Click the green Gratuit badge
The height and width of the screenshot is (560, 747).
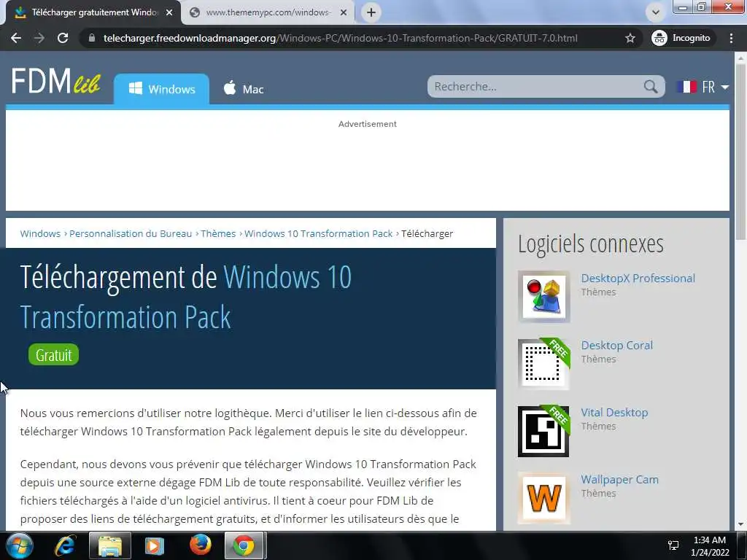click(x=53, y=355)
